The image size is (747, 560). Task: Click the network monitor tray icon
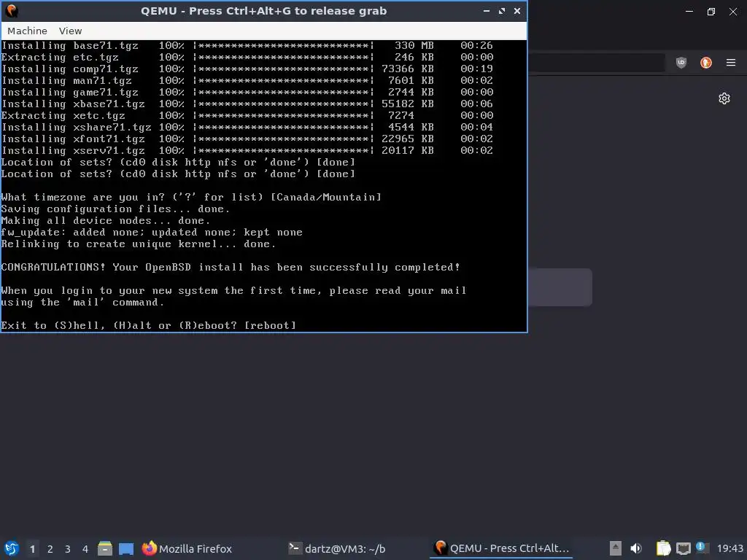click(x=683, y=548)
